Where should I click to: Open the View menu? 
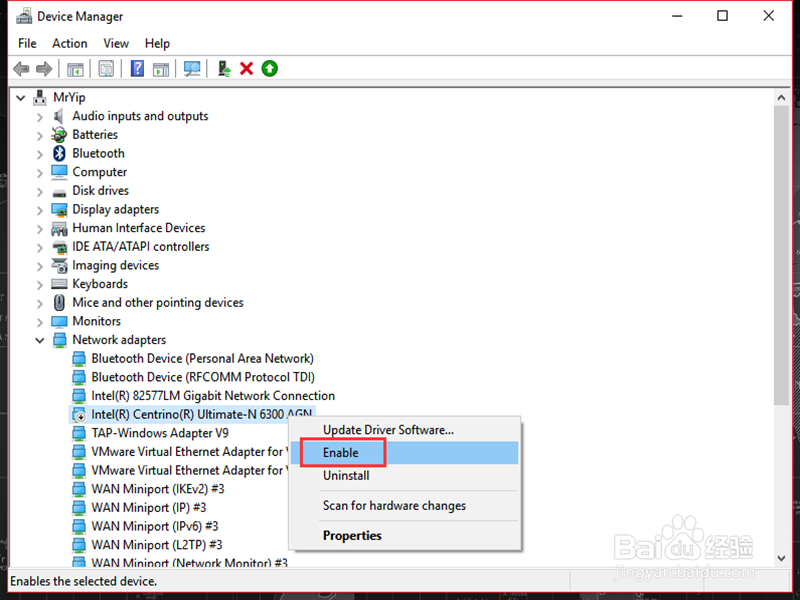click(116, 43)
